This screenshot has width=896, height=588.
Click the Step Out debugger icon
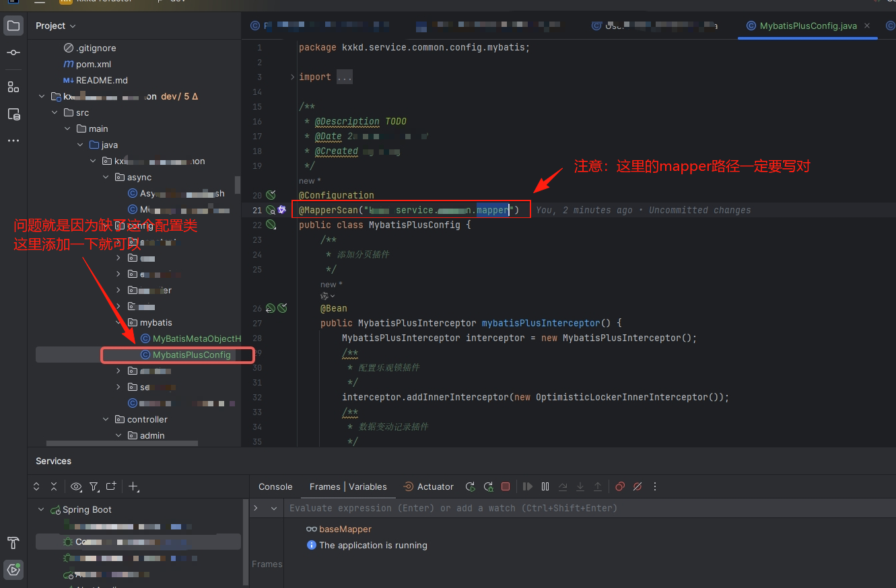click(x=598, y=486)
